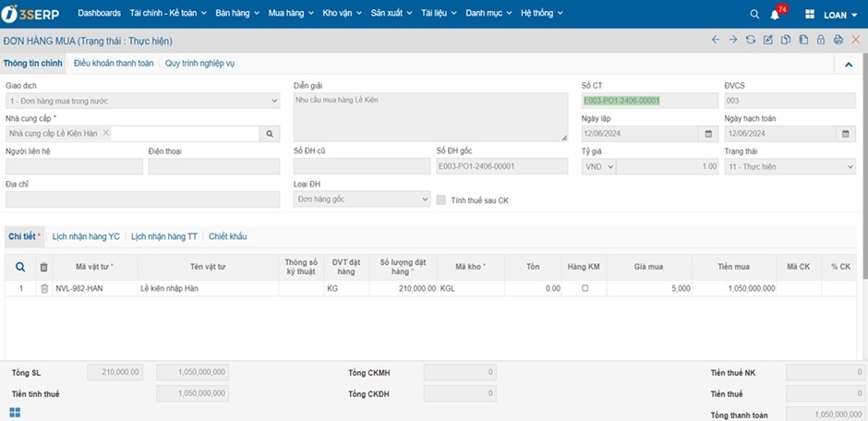Click the Diễn giải description text area
The width and height of the screenshot is (868, 421).
pyautogui.click(x=429, y=116)
